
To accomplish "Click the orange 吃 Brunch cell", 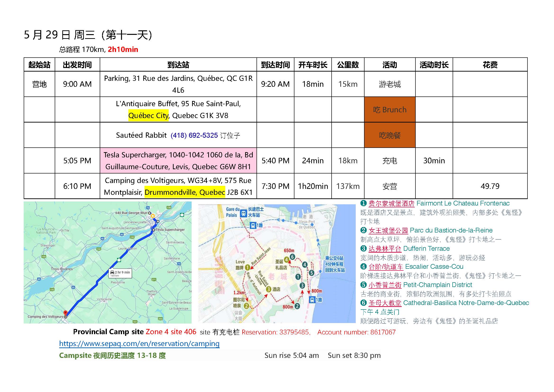I will (x=389, y=109).
